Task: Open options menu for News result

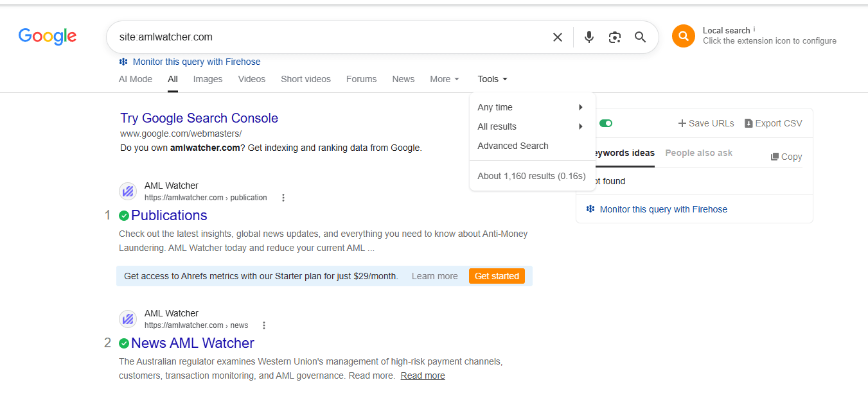Action: [x=264, y=325]
